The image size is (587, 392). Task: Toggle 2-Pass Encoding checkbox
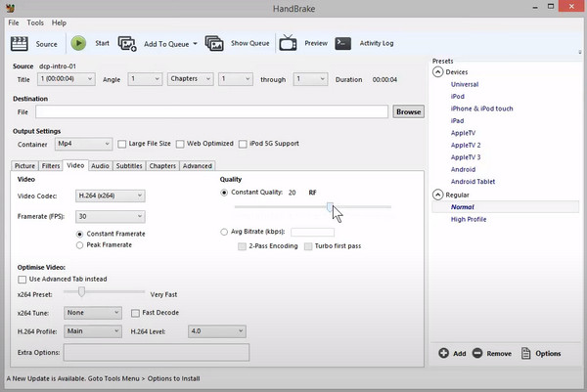(x=243, y=246)
